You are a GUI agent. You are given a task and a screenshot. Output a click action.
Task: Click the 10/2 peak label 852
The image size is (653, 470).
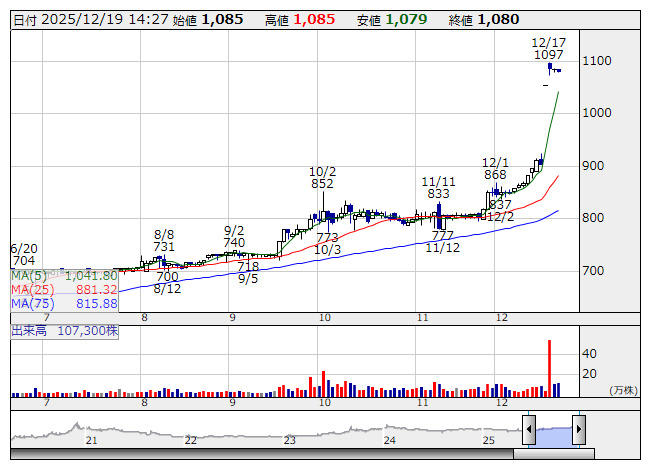click(x=322, y=184)
